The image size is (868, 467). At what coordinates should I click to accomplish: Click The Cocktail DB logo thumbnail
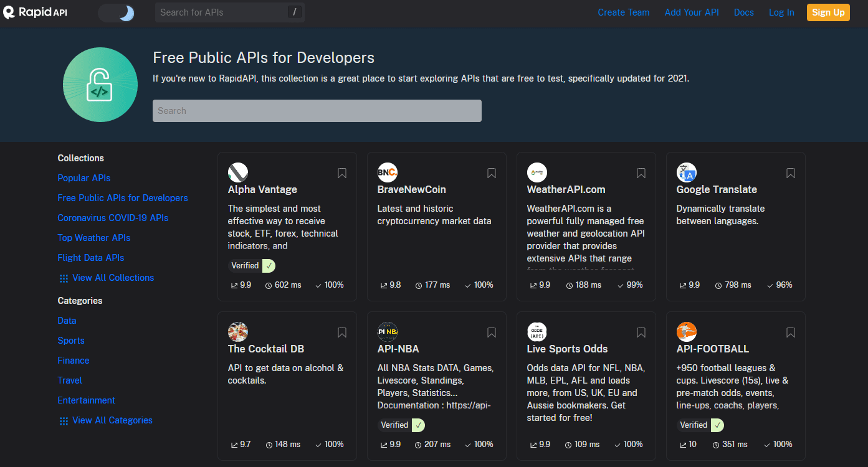(x=237, y=332)
